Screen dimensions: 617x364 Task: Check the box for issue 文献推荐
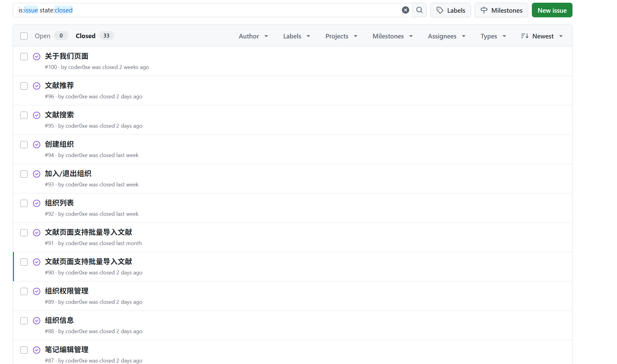coord(24,86)
